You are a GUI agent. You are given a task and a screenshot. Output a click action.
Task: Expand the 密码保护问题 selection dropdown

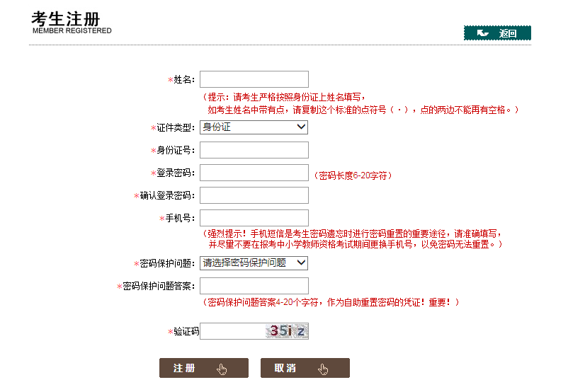pyautogui.click(x=254, y=263)
